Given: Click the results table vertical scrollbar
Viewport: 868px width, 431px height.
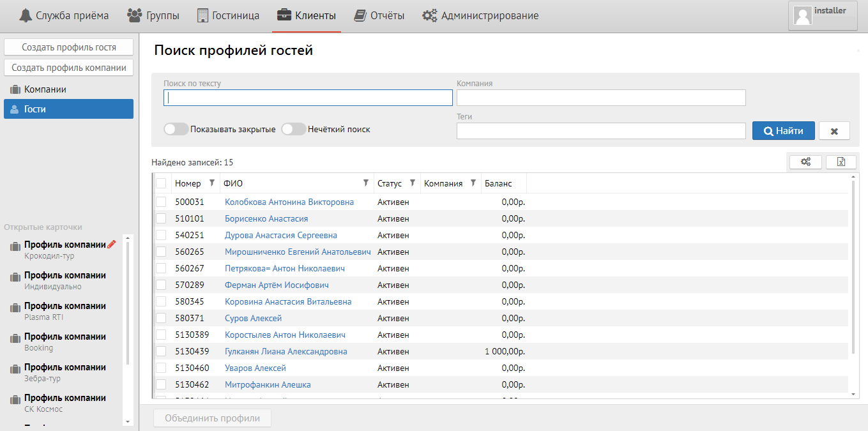Looking at the screenshot, I should [853, 268].
